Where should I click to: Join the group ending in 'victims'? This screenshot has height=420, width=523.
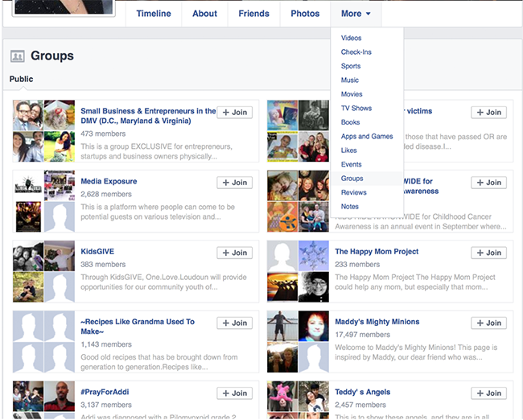coord(489,113)
